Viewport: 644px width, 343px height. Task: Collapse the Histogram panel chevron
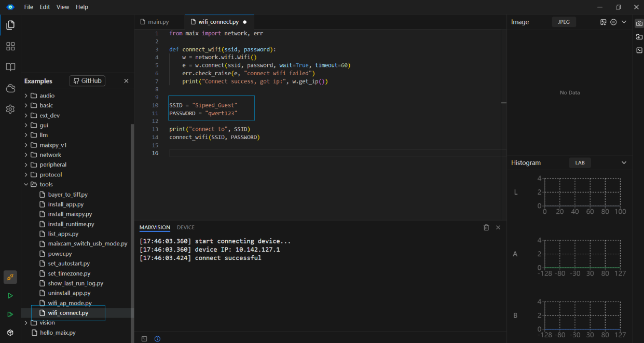pos(624,163)
